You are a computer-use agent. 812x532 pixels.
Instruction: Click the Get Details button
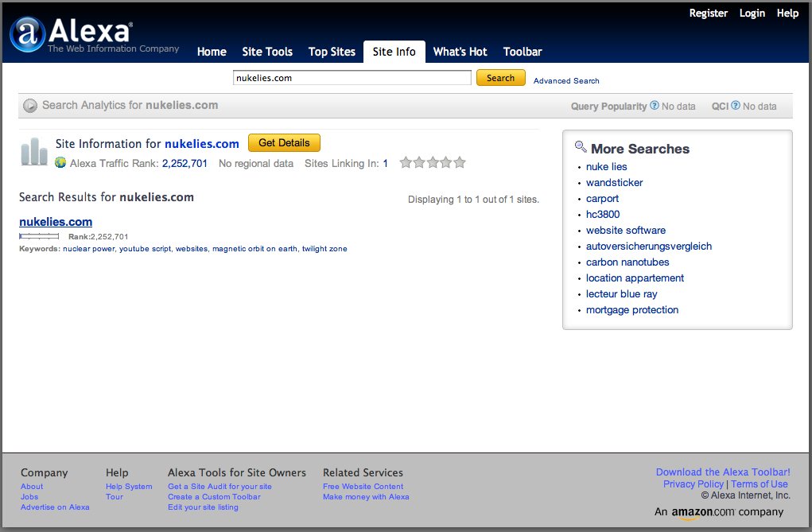tap(284, 143)
